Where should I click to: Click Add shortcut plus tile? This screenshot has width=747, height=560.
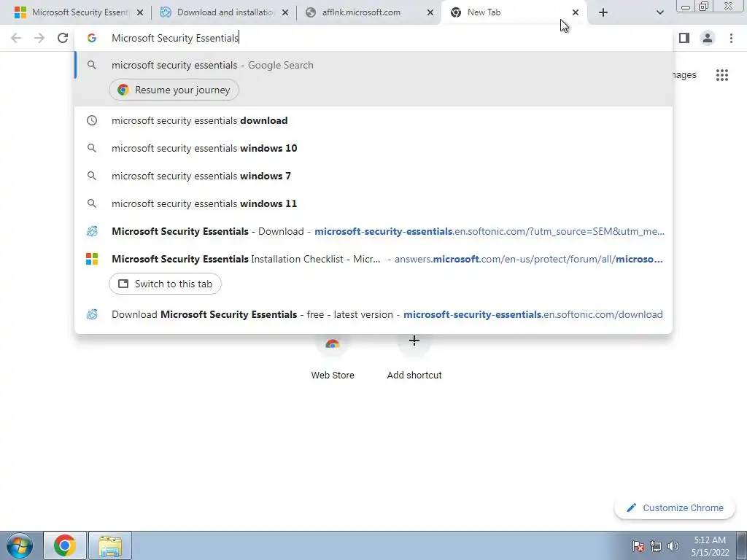tap(414, 357)
